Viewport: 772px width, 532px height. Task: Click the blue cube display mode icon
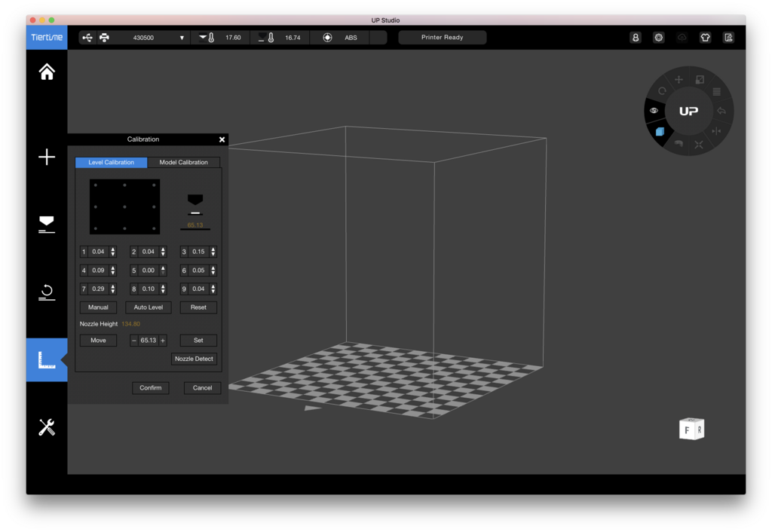tap(660, 131)
